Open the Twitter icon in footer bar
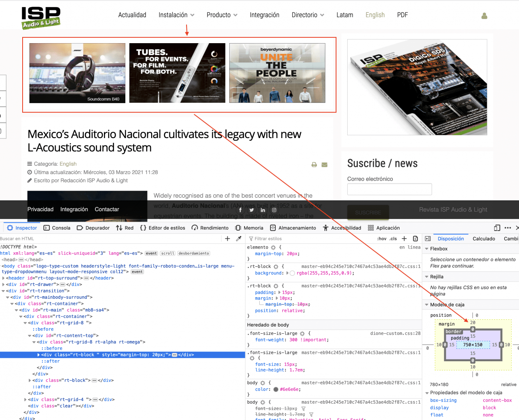Screen dimensions: 519x420 pyautogui.click(x=252, y=210)
